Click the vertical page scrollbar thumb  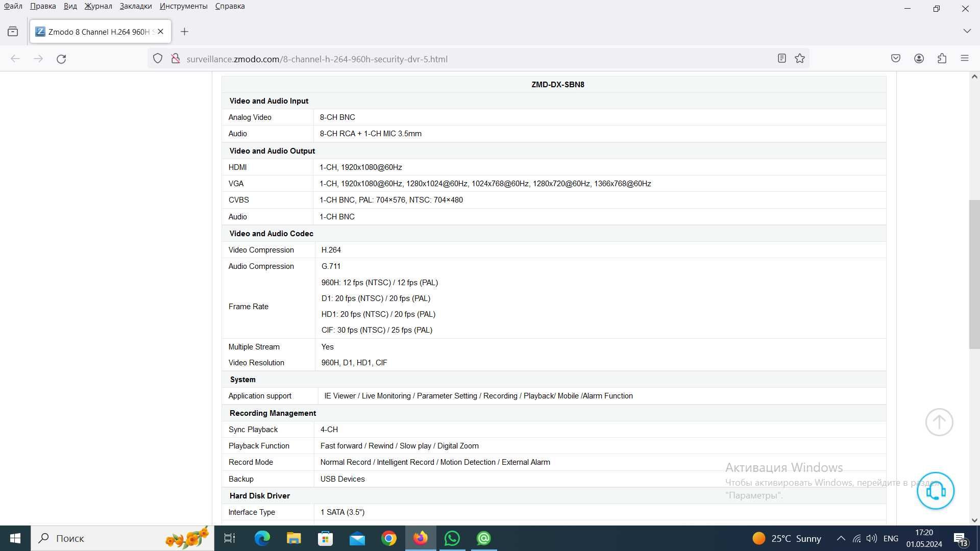[974, 274]
